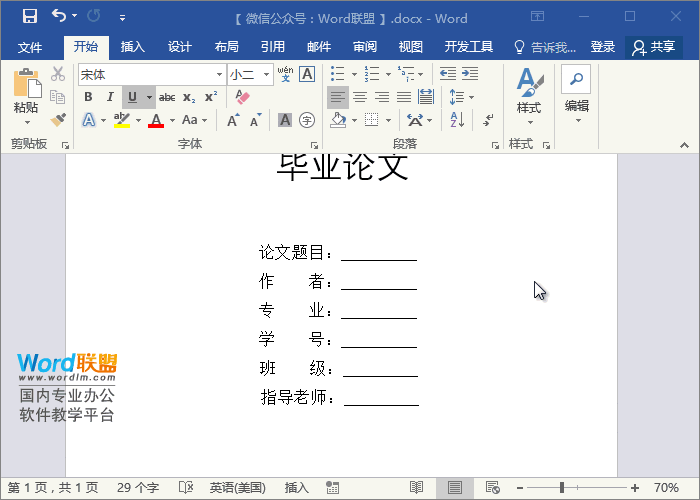Open underline style dropdown arrow
The height and width of the screenshot is (500, 700).
coord(149,97)
